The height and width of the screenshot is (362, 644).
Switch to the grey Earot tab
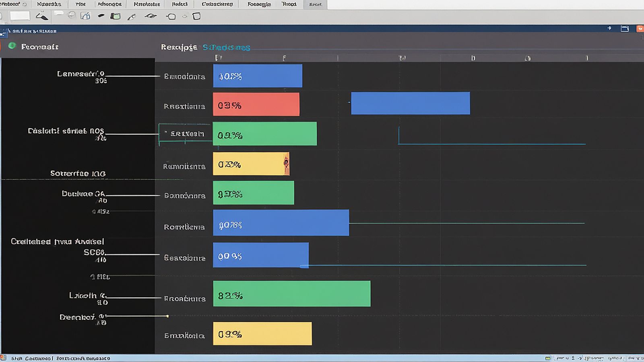coord(315,4)
